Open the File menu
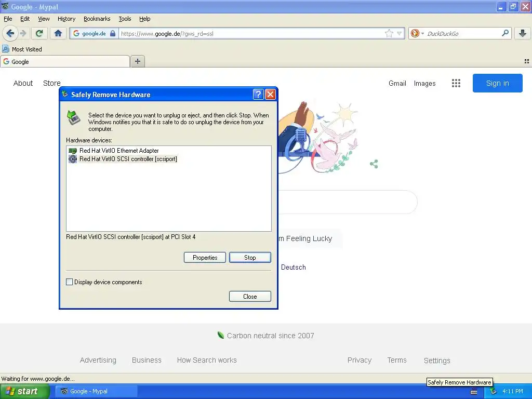 point(8,19)
